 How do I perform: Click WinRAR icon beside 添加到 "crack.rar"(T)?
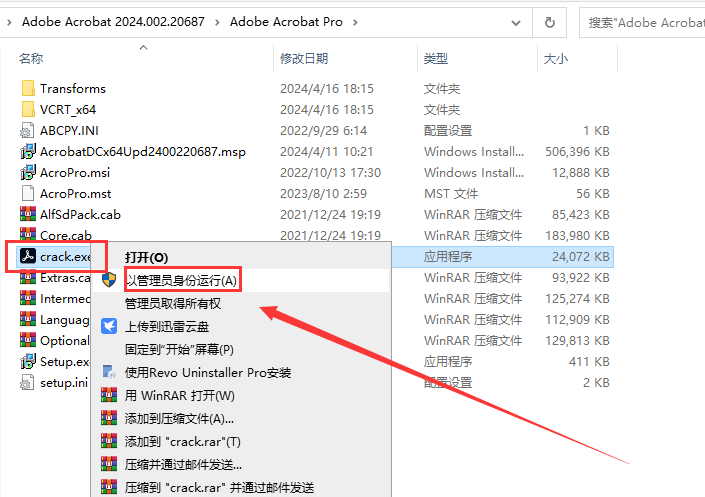tap(109, 441)
